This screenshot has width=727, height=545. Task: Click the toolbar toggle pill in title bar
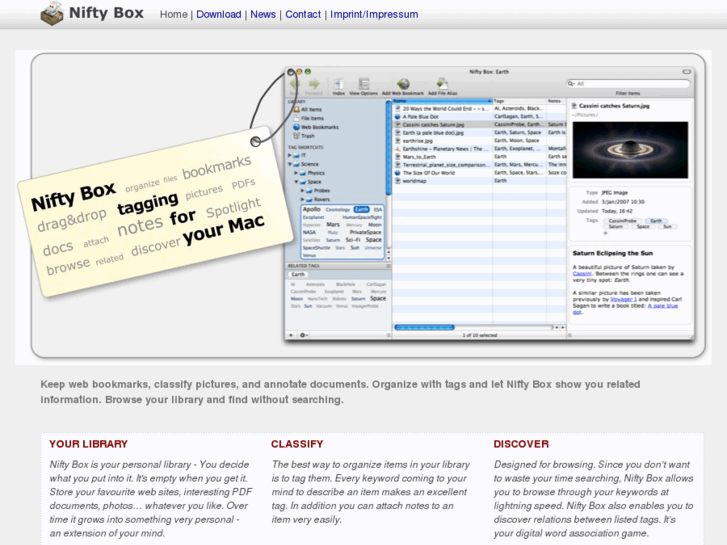point(687,71)
